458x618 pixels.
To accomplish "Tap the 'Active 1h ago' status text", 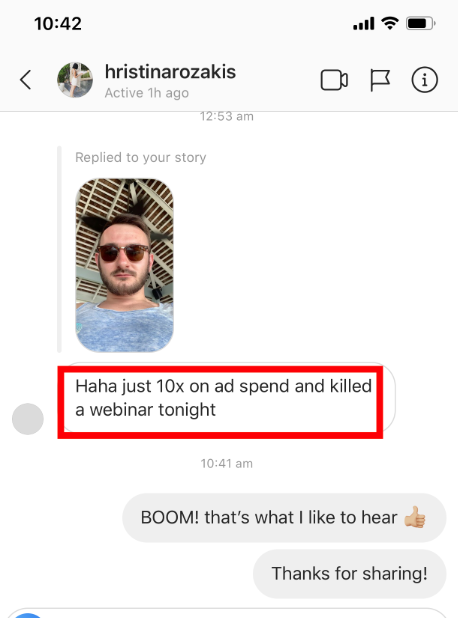I will (147, 93).
